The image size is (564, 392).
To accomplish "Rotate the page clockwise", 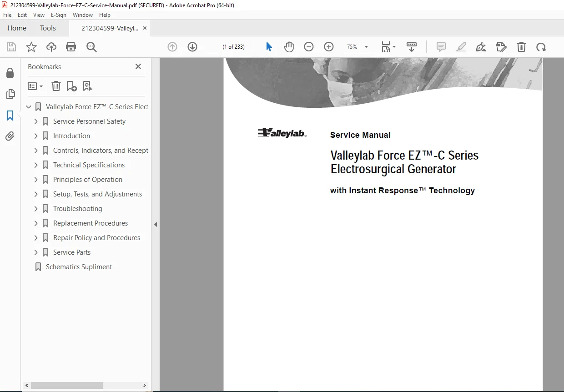I will [x=541, y=47].
